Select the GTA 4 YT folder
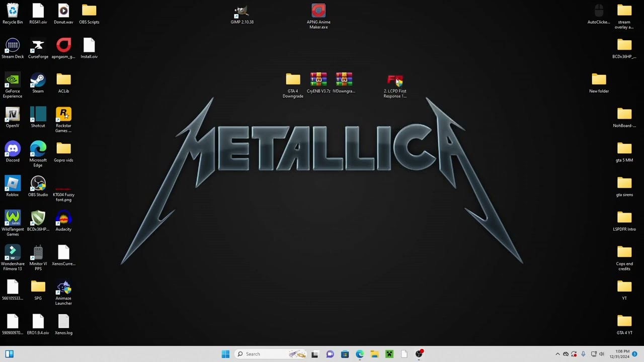 point(624,325)
